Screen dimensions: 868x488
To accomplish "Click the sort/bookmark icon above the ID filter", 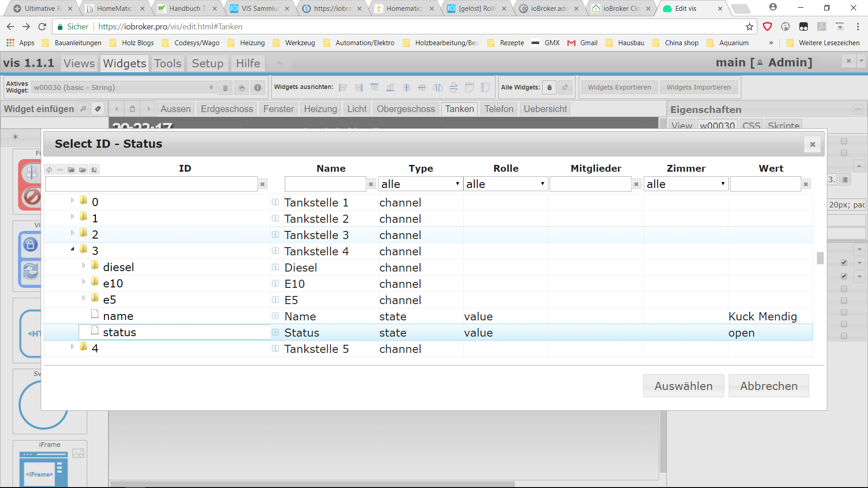I will tap(94, 169).
